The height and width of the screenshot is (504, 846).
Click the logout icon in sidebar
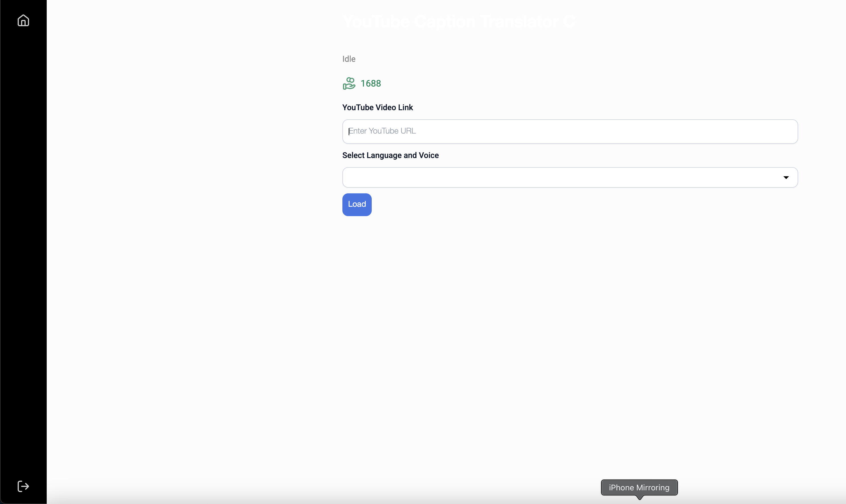(x=23, y=486)
